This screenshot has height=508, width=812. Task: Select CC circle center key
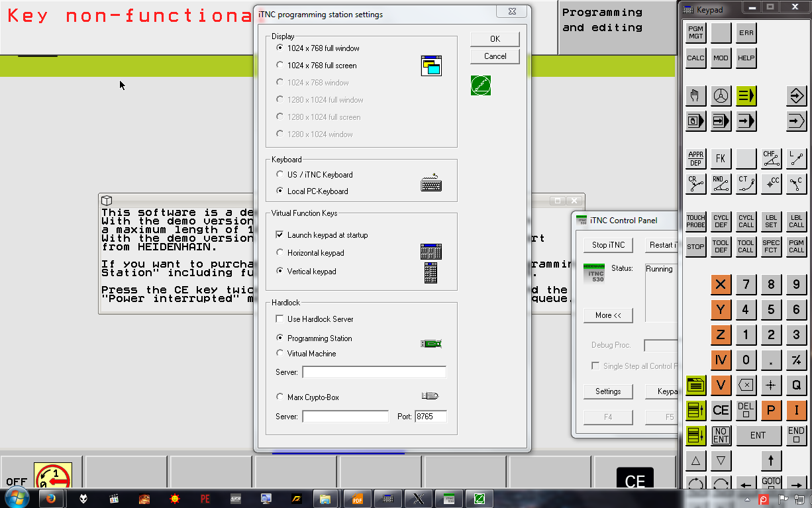(771, 184)
